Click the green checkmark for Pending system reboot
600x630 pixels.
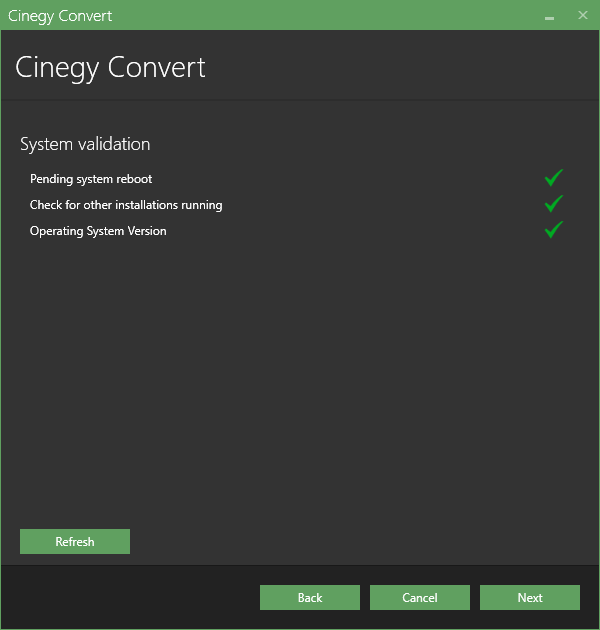point(554,178)
